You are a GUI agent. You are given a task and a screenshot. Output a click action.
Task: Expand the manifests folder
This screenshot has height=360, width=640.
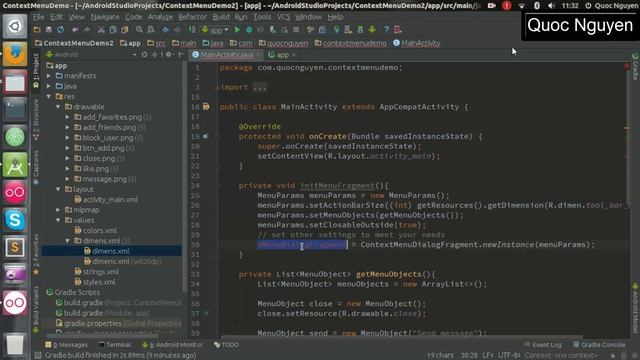[49, 76]
